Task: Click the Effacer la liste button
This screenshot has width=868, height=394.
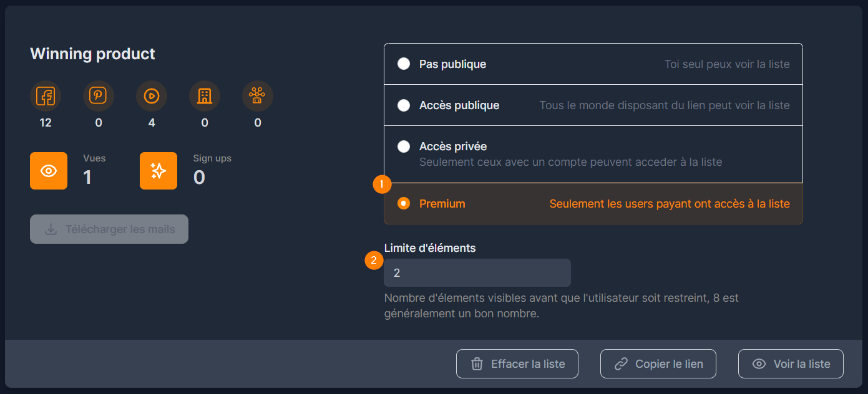Action: click(x=517, y=364)
